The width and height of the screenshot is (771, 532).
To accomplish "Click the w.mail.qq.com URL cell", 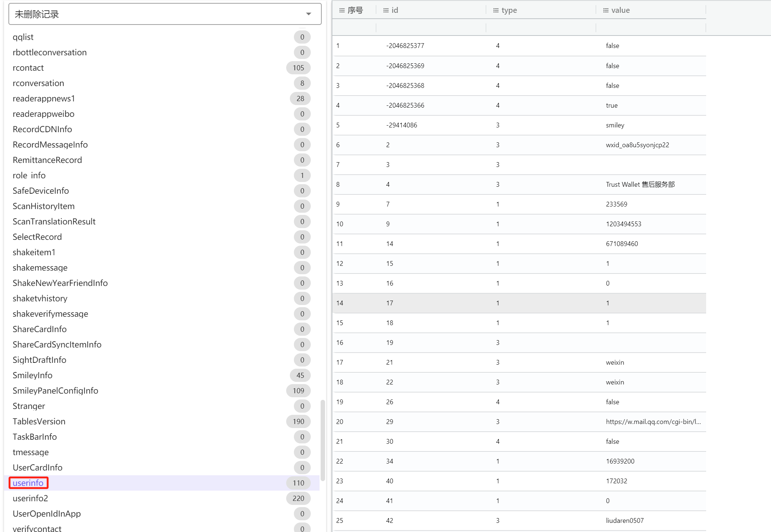I will [x=653, y=422].
